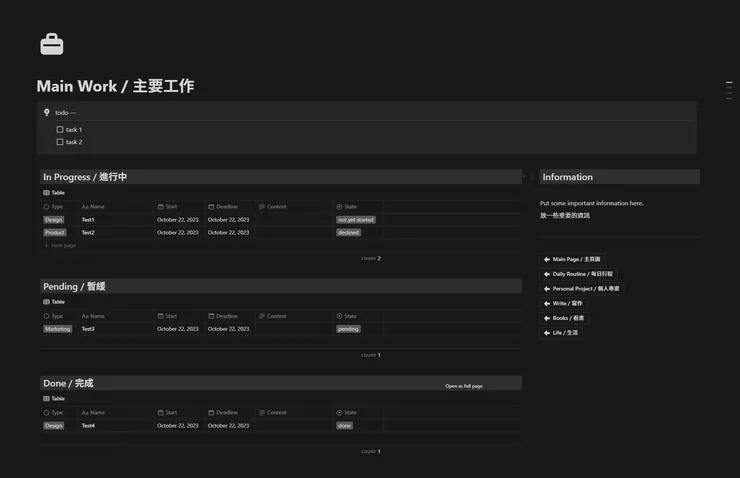Click the Type column header in Pending table
Viewport: 740px width, 478px height.
coord(53,316)
